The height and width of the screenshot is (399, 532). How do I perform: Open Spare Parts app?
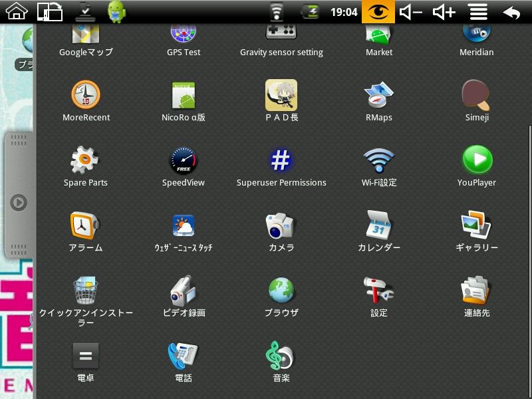(86, 166)
